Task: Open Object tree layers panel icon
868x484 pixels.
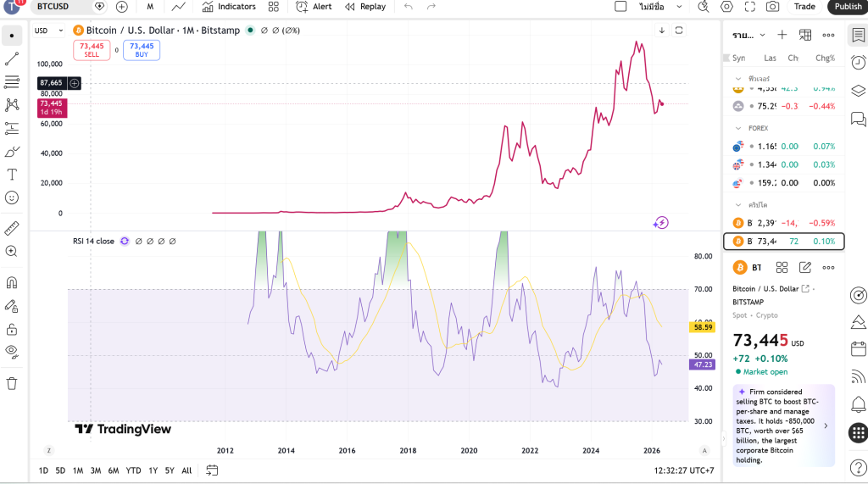Action: (x=858, y=90)
